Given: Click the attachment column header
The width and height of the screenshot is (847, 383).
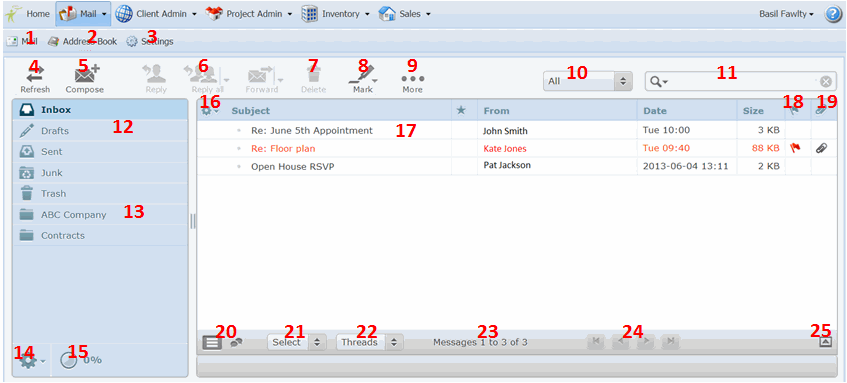Looking at the screenshot, I should [x=822, y=110].
